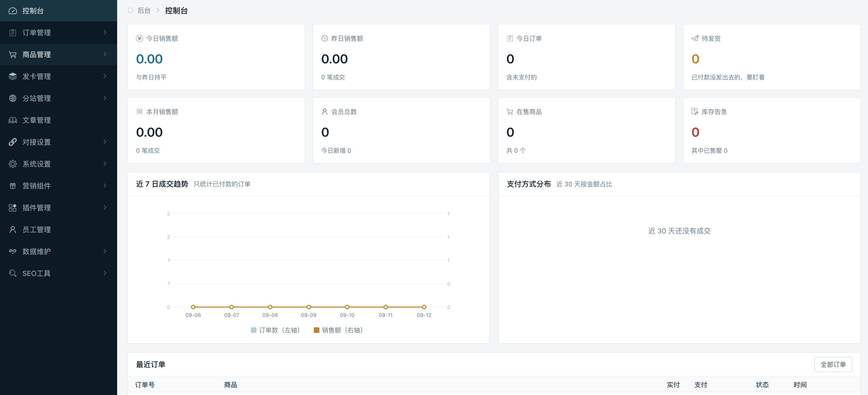
Task: Click the yen icon on 今日销售额 card
Action: [x=140, y=38]
